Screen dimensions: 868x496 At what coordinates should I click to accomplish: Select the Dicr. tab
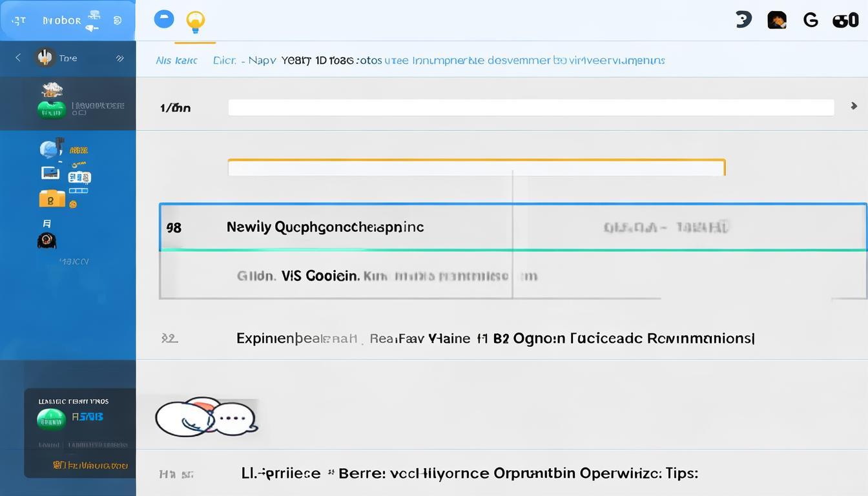pyautogui.click(x=225, y=61)
